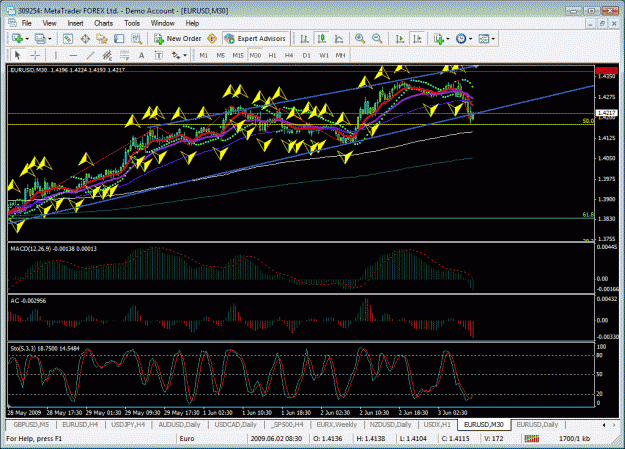The width and height of the screenshot is (625, 449).
Task: Switch chart to bar chart type
Action: 305,39
